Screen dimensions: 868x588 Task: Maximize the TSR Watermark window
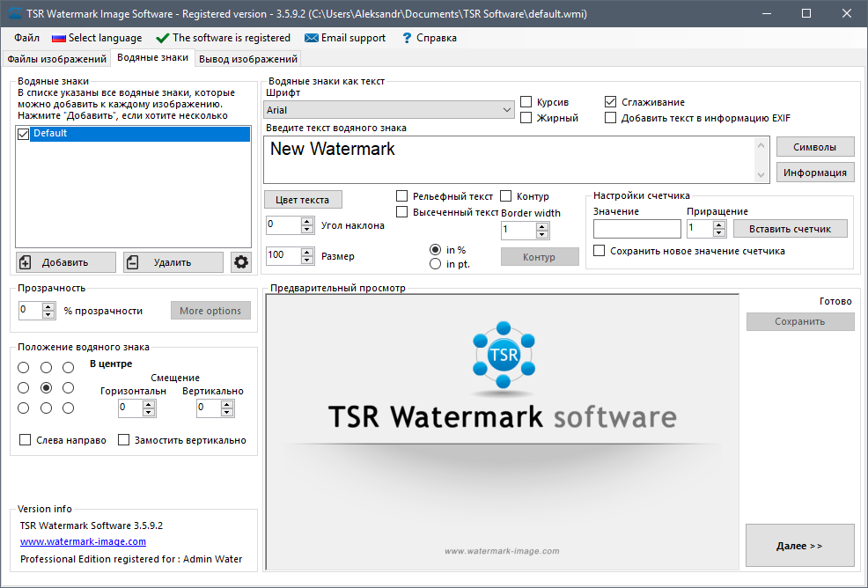[806, 13]
